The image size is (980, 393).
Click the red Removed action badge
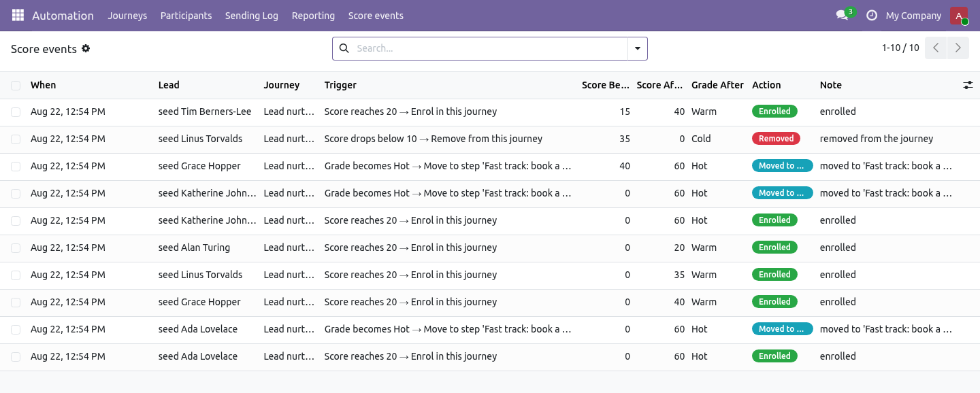776,139
